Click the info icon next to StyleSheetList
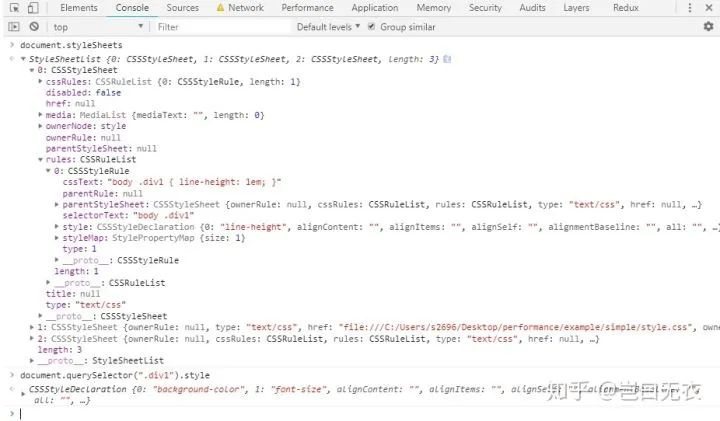 447,59
